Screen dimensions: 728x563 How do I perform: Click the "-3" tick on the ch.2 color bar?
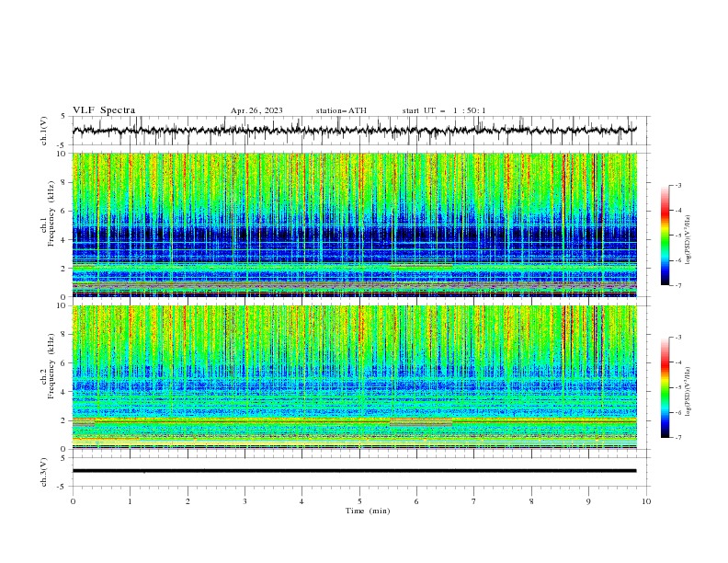tap(677, 338)
